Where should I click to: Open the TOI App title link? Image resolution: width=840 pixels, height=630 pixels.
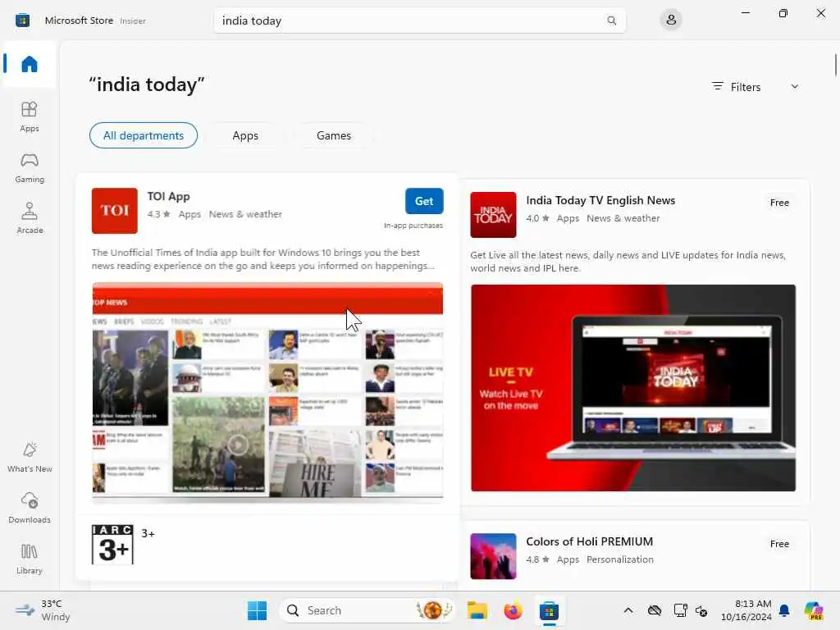tap(169, 197)
